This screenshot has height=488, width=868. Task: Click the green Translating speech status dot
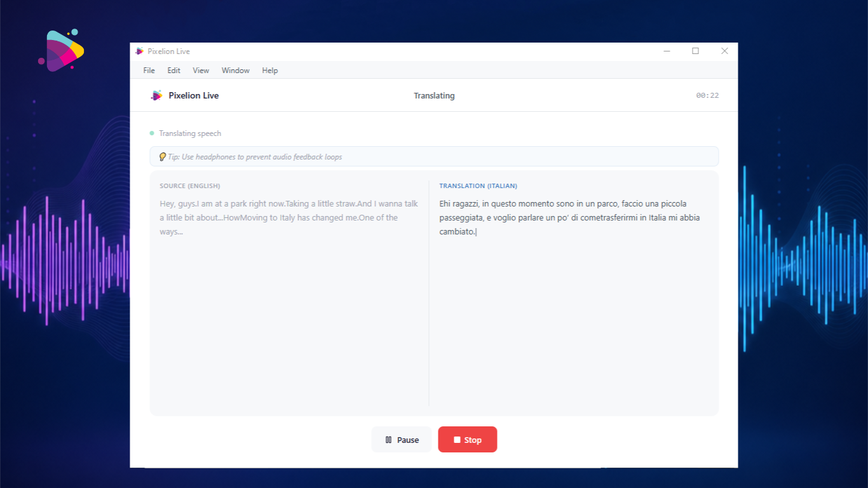click(152, 133)
